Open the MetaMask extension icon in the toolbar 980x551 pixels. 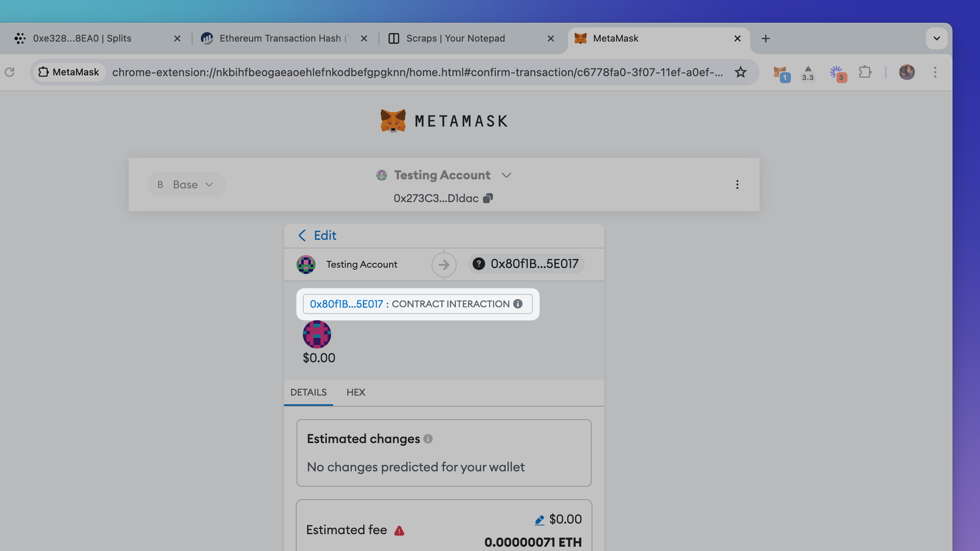tap(781, 73)
